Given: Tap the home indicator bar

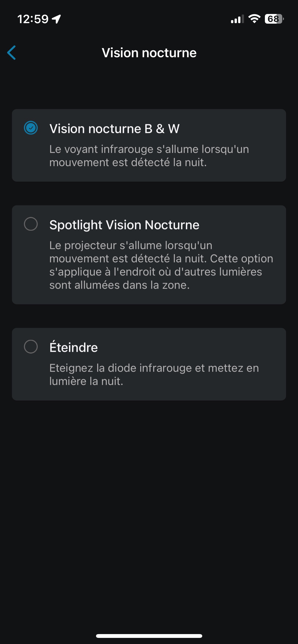Looking at the screenshot, I should [149, 636].
